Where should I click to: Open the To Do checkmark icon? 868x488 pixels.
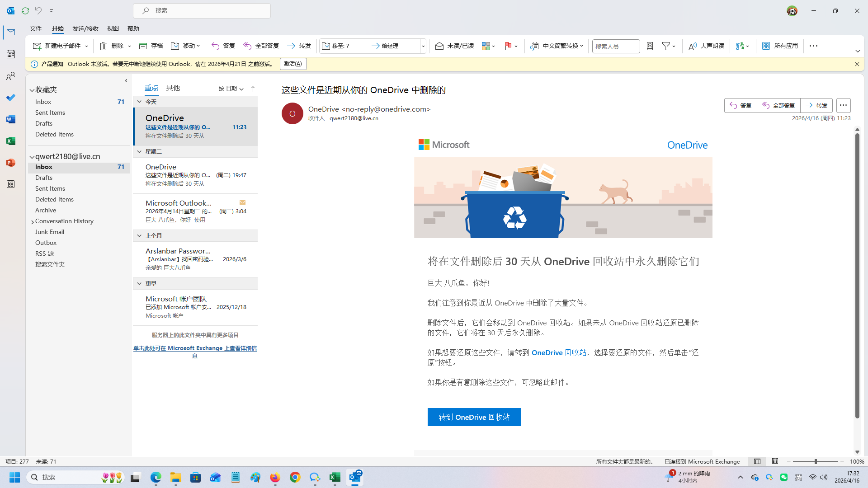[11, 98]
